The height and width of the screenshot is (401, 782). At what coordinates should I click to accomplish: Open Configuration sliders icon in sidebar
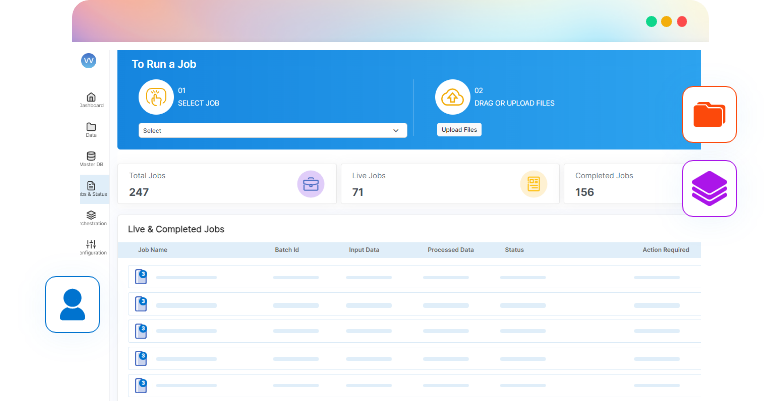pos(91,246)
